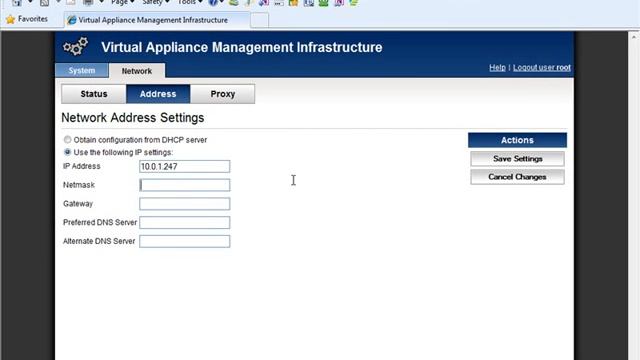Select Obtain configuration from DHCP server

tap(67, 140)
